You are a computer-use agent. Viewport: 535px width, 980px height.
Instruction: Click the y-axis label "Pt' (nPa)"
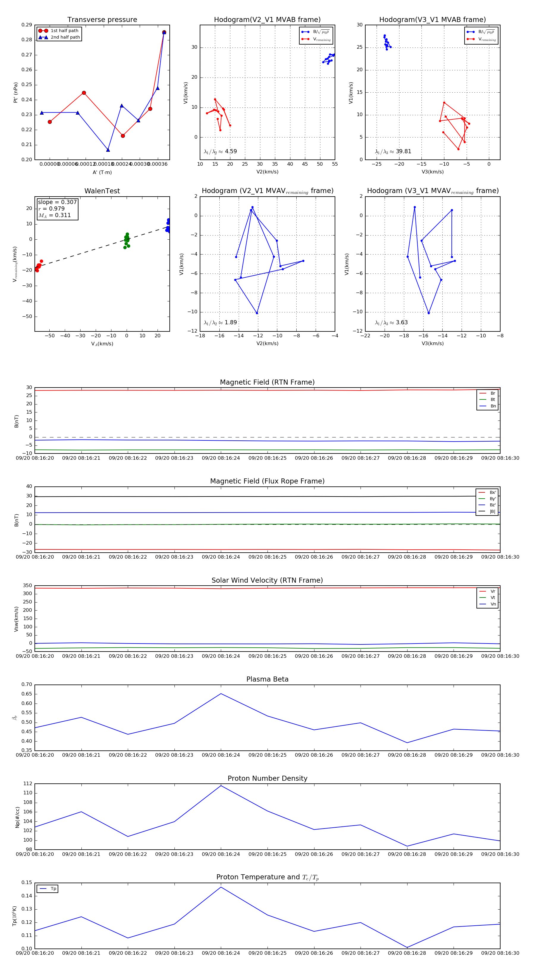tap(16, 92)
